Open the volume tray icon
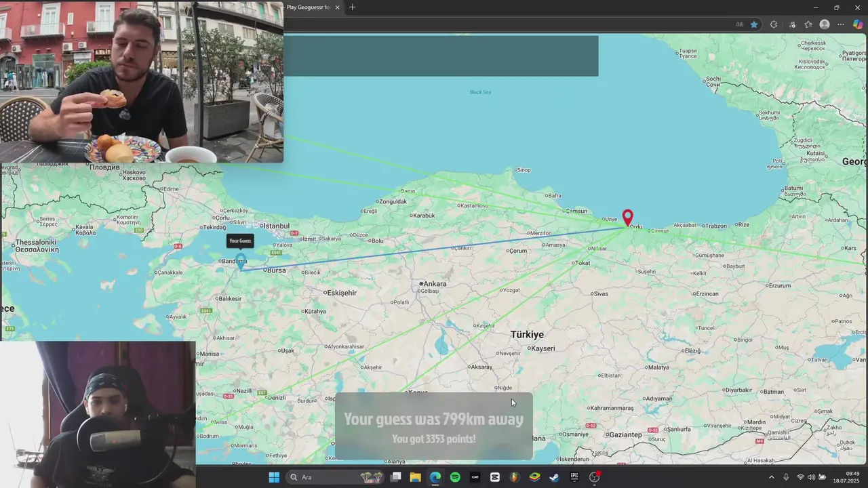This screenshot has width=868, height=488. pyautogui.click(x=811, y=477)
